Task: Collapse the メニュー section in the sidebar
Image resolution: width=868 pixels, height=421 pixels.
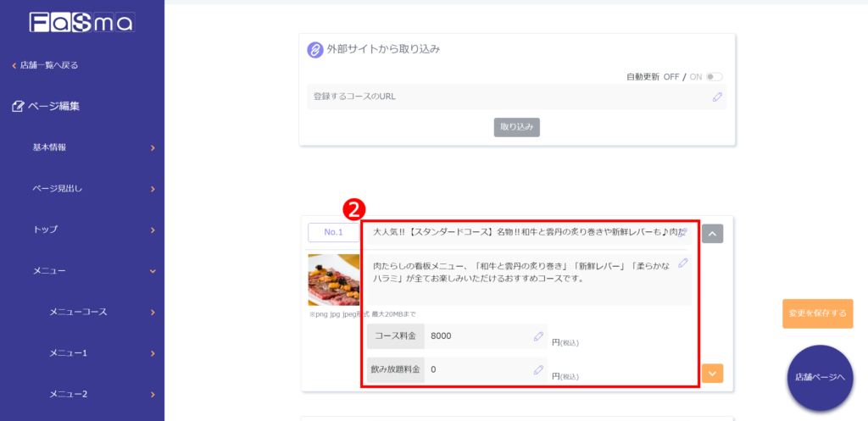Action: click(153, 271)
